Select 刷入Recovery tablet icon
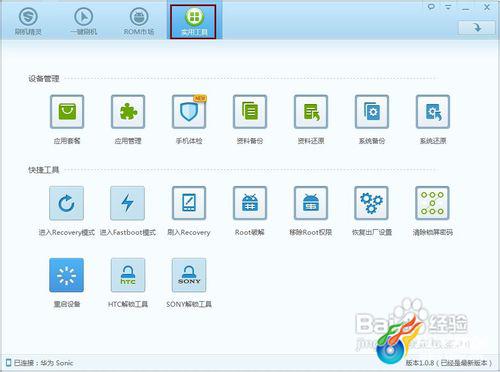The image size is (500, 372). (x=189, y=203)
